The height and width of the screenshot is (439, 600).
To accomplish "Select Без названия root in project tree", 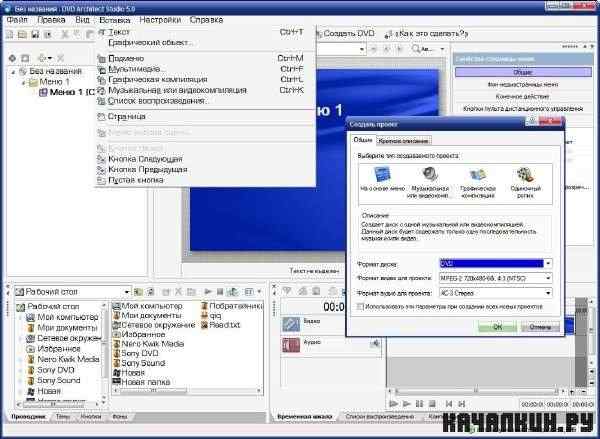I will [55, 71].
